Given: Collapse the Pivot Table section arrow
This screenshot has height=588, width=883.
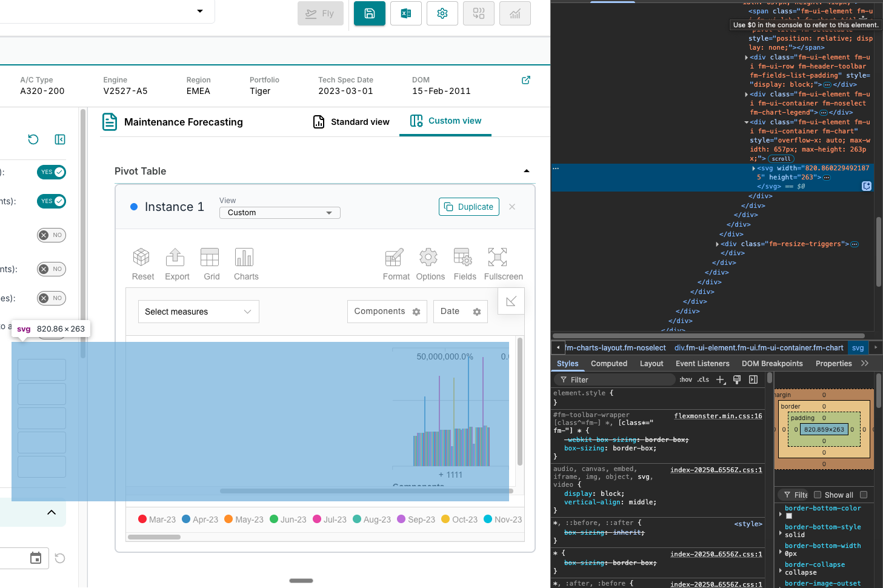Looking at the screenshot, I should click(526, 172).
